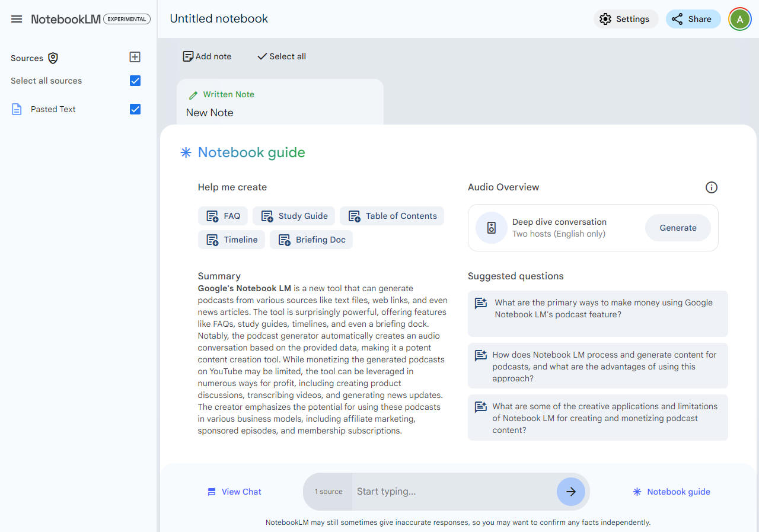Add a new note
Viewport: 759px width, 532px height.
pyautogui.click(x=207, y=56)
